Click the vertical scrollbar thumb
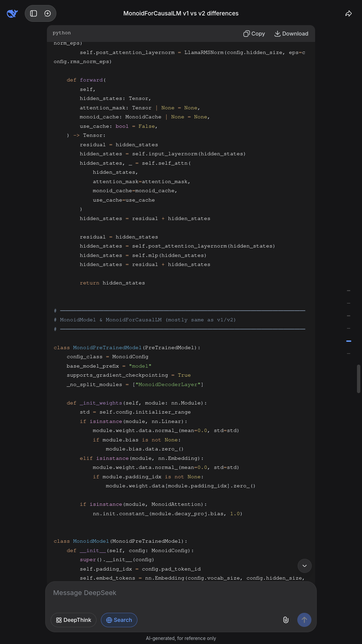 pos(359,378)
